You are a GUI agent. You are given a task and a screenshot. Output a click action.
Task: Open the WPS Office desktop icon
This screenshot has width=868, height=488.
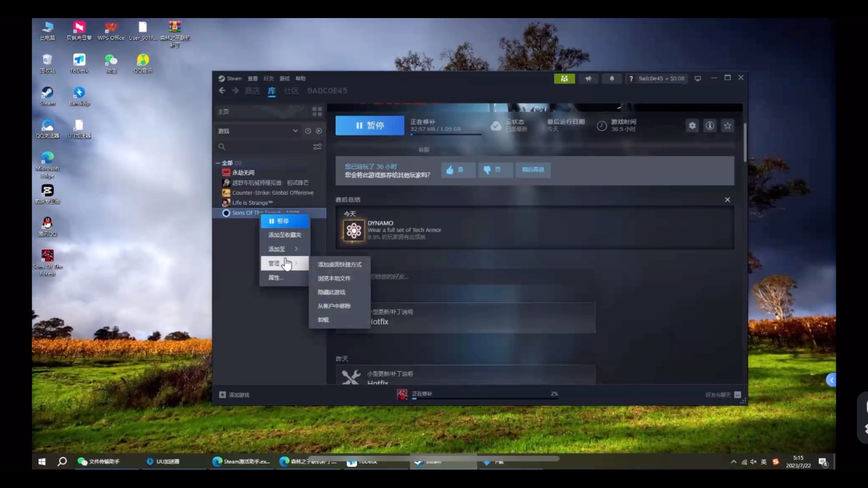pyautogui.click(x=111, y=31)
